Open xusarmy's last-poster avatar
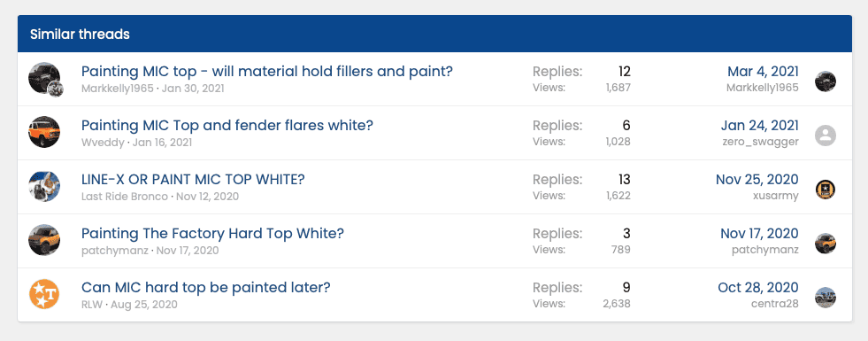Image resolution: width=868 pixels, height=341 pixels. pos(826,190)
